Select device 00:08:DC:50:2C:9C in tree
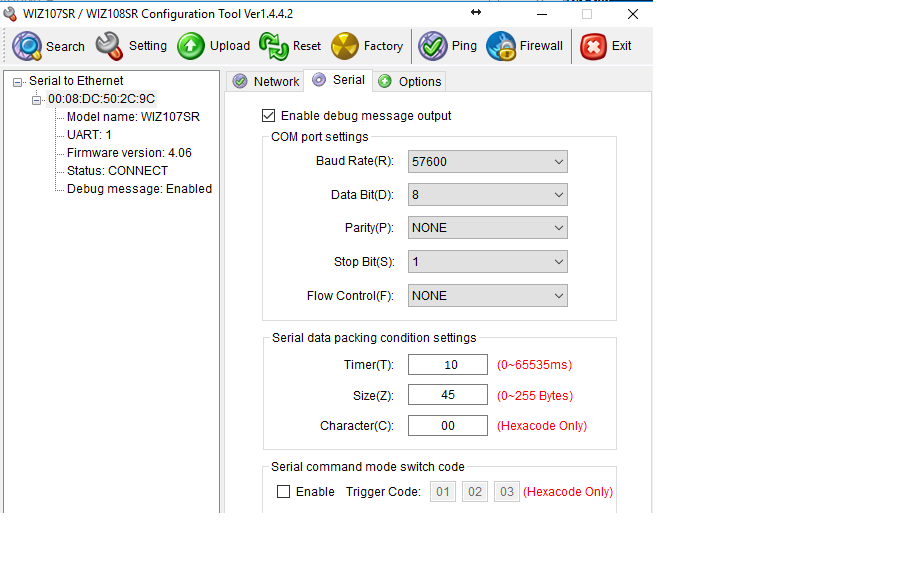900x565 pixels. (102, 99)
